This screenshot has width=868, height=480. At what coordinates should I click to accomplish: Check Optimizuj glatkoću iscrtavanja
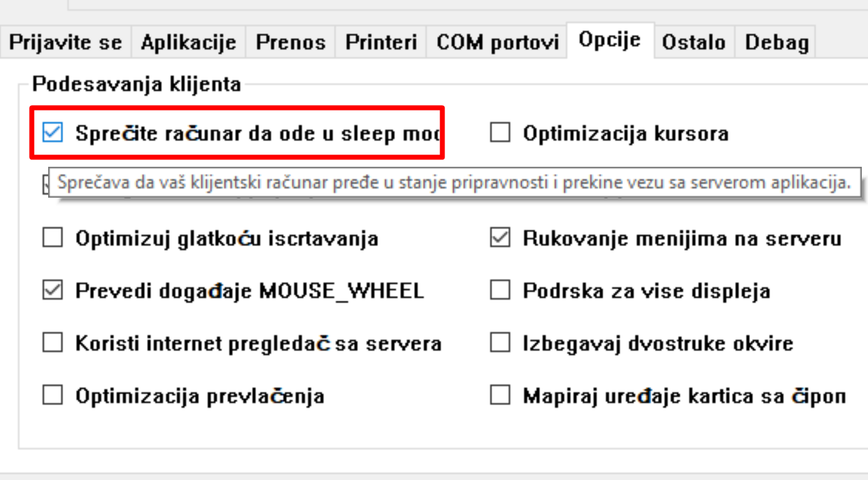(x=52, y=238)
